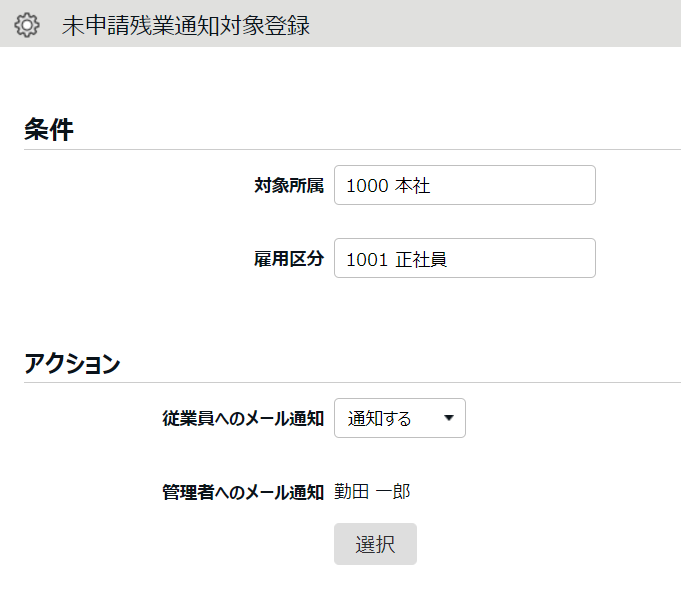Click the 1001 正社員 value text
Image resolution: width=681 pixels, height=606 pixels.
(x=396, y=258)
